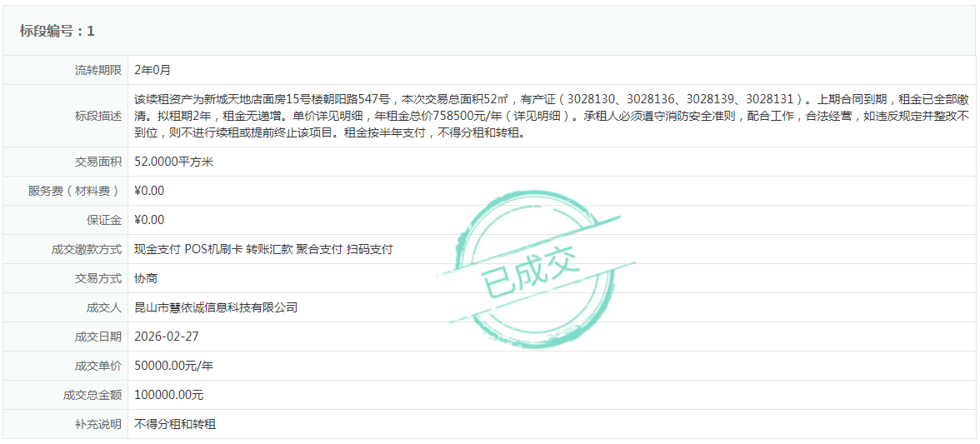Click the 标段编号：1 section header
980x444 pixels.
57,31
